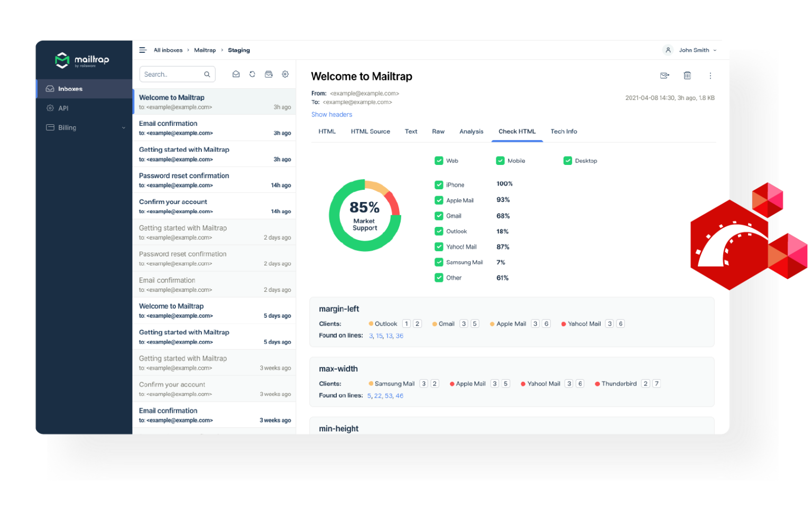Select the HTML Source tab

point(370,132)
